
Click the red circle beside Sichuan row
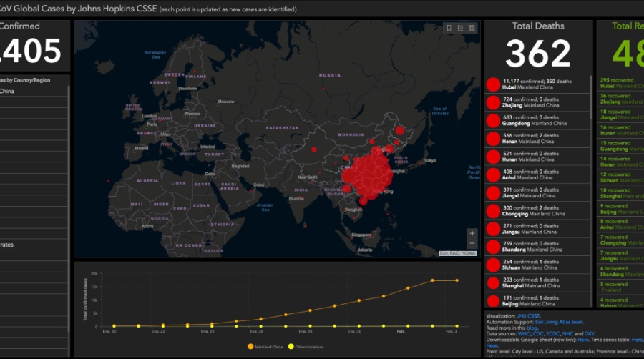[x=493, y=265]
